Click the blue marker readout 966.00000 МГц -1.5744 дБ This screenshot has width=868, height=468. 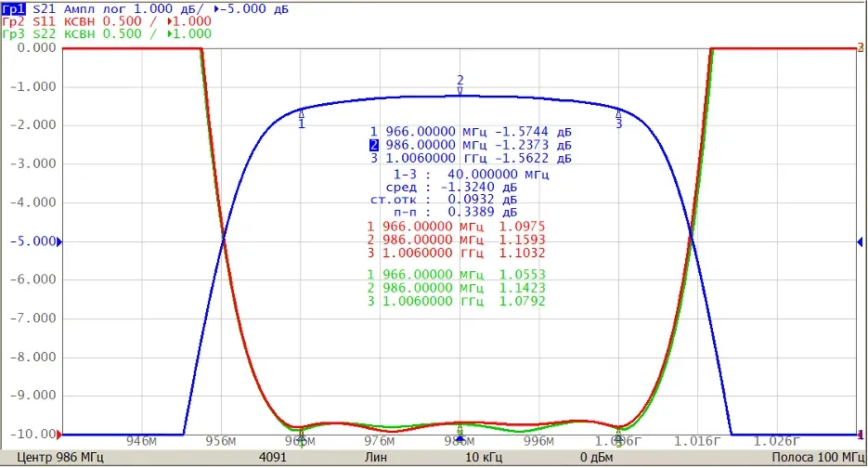click(471, 132)
